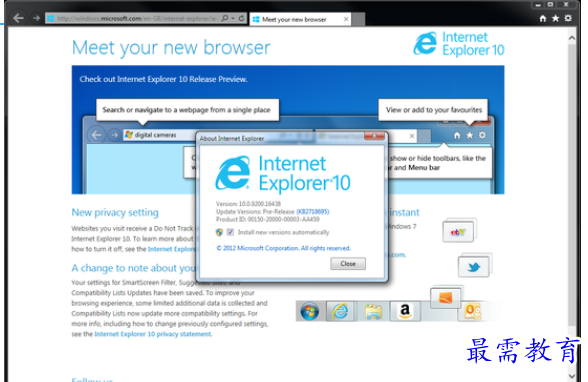Open Favorites star in browser toolbar

[555, 18]
